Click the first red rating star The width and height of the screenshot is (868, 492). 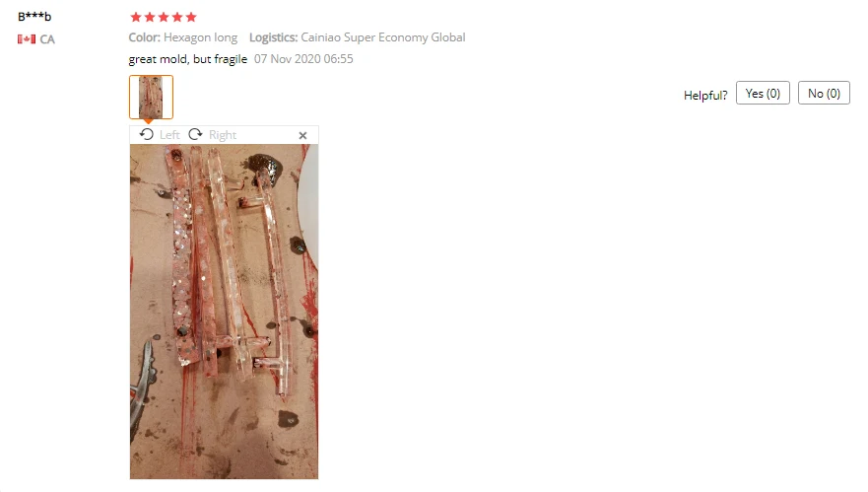pos(136,17)
